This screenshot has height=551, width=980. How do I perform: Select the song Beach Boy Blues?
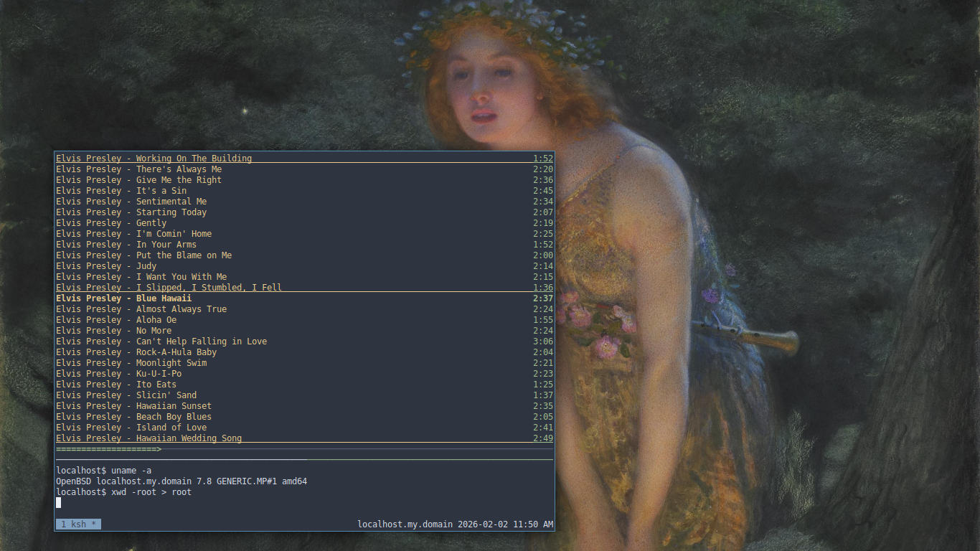(133, 417)
